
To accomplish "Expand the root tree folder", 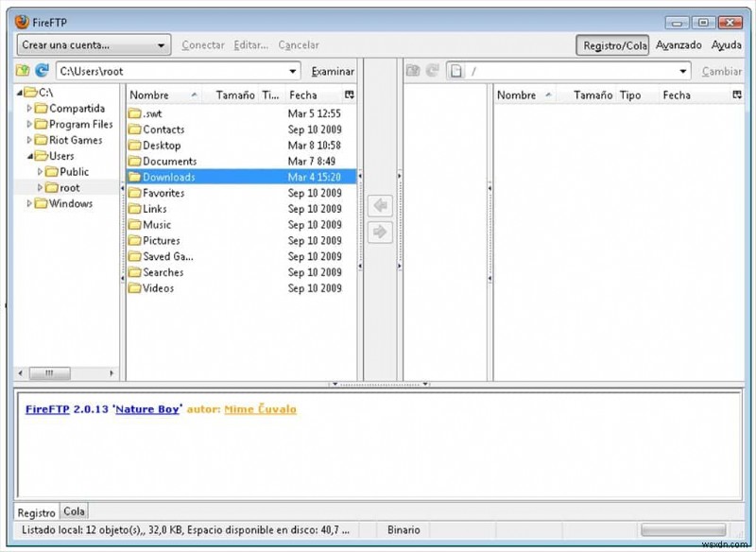I will (40, 187).
